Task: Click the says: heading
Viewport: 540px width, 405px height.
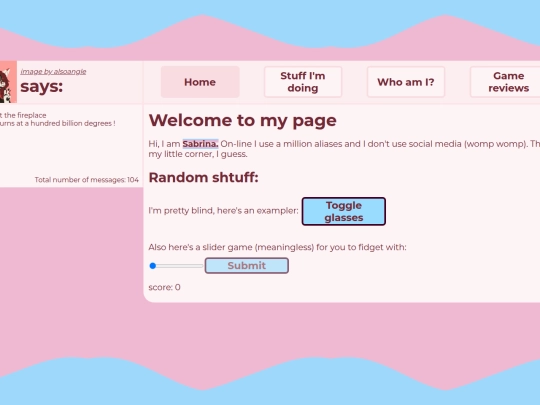Action: (x=42, y=87)
